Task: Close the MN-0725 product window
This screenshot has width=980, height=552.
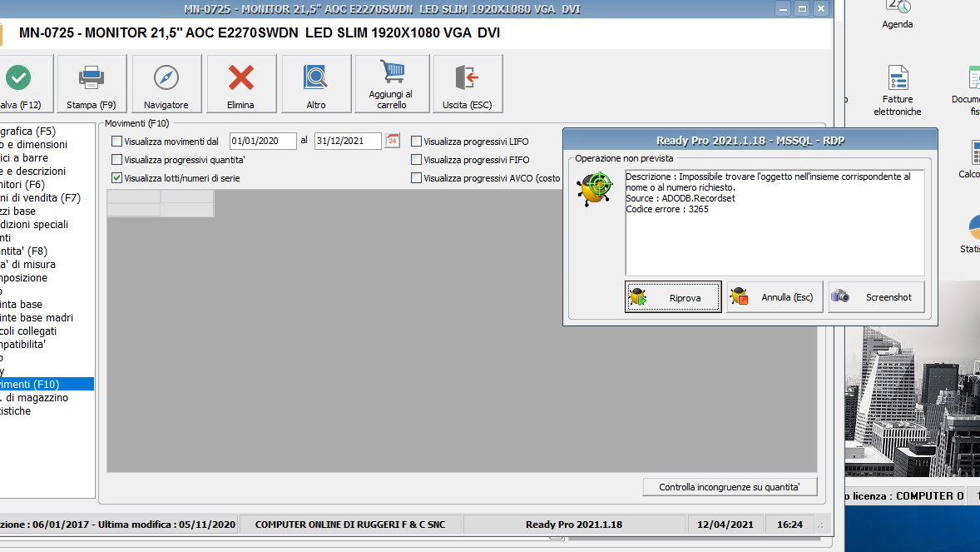Action: click(821, 9)
